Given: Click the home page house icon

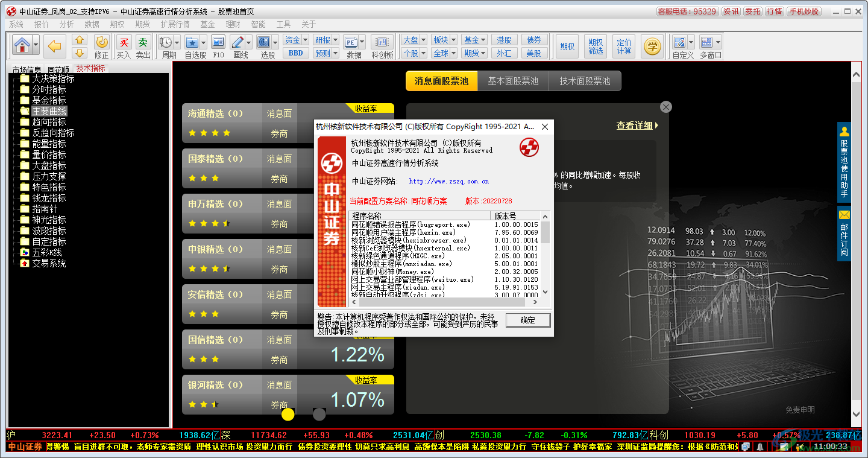Looking at the screenshot, I should (x=22, y=45).
